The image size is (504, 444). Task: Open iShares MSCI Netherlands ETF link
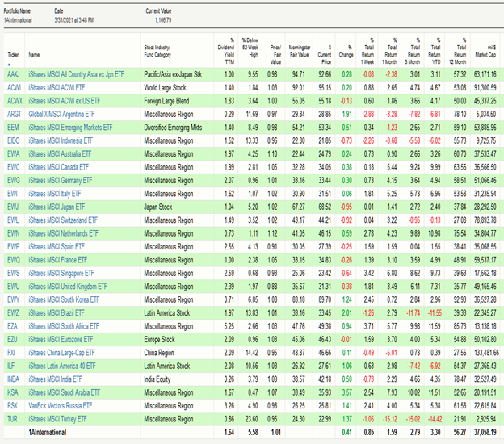point(63,233)
